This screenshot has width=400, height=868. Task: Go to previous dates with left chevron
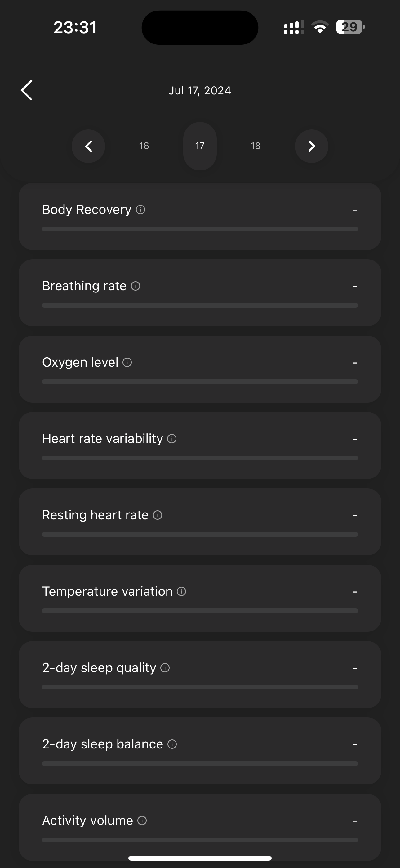click(88, 146)
